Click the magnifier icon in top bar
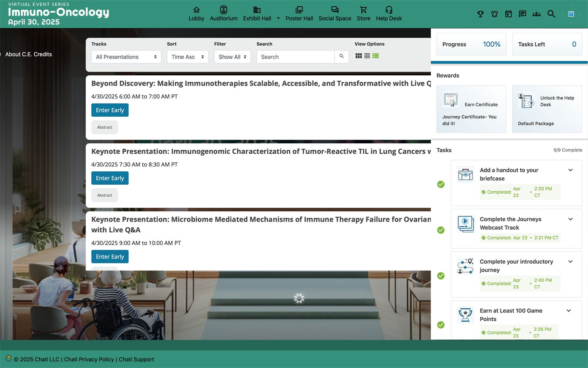Screen dimensions: 588x368 point(551,14)
